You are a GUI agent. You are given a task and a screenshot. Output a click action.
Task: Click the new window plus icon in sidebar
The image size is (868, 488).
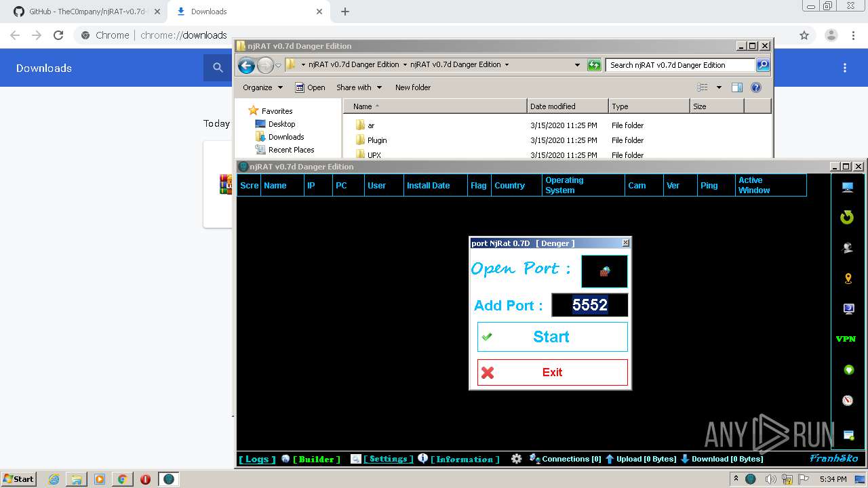pyautogui.click(x=848, y=434)
